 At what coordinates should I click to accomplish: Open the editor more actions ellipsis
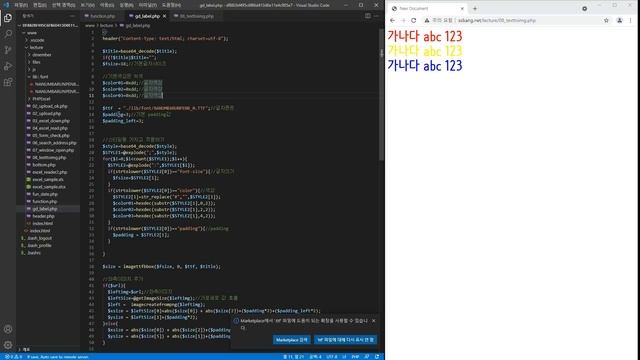(x=376, y=16)
